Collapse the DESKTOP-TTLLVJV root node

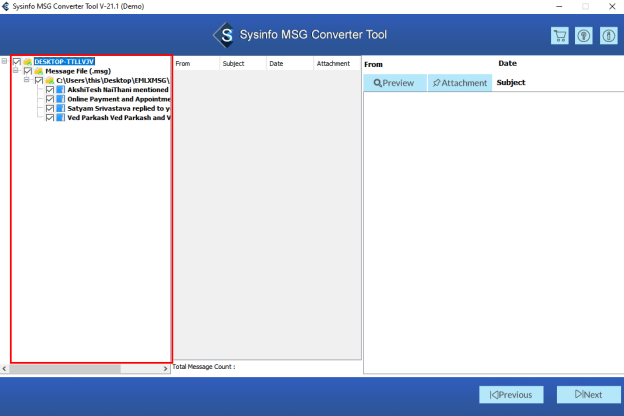(x=4, y=61)
